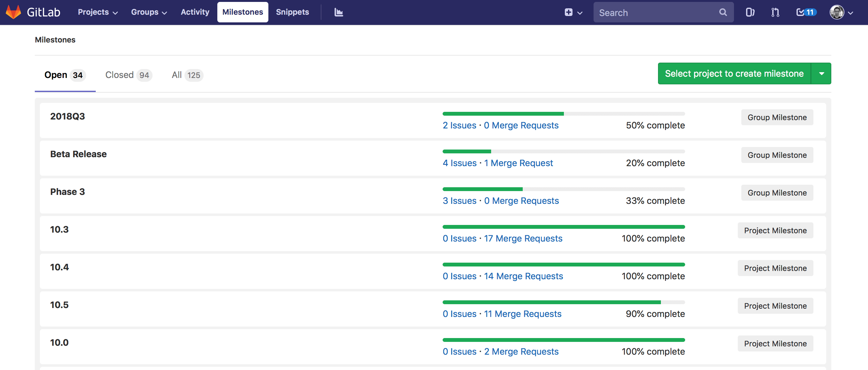868x370 pixels.
Task: Click 17 Merge Requests link for 10.3
Action: 523,239
